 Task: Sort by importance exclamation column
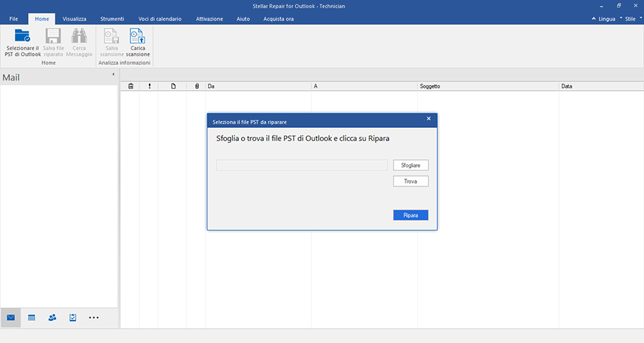pos(150,86)
